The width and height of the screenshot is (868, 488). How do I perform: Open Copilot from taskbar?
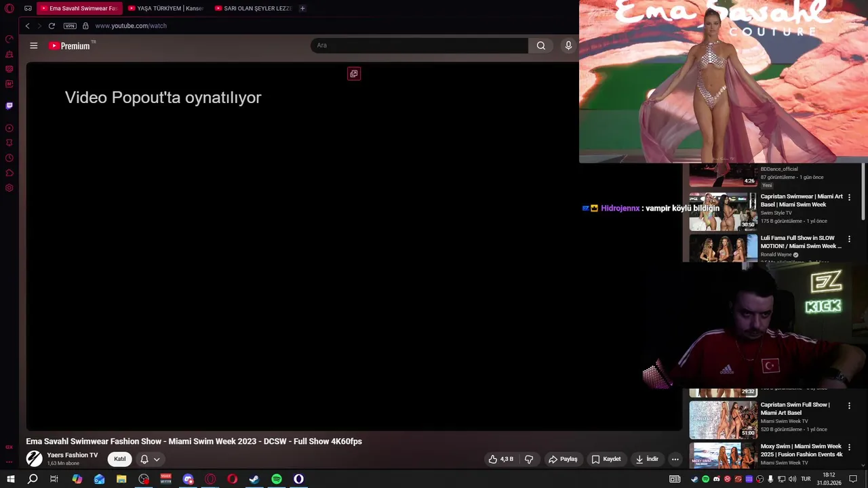77,479
